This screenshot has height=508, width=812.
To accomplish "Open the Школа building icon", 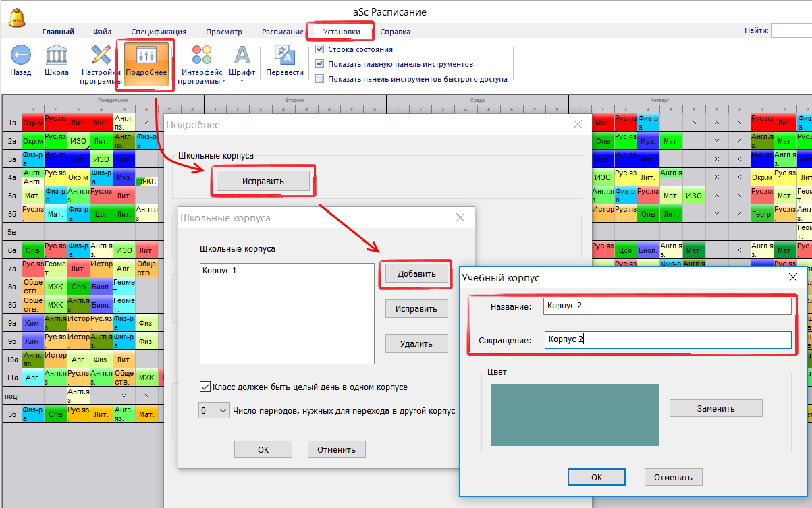I will point(56,55).
